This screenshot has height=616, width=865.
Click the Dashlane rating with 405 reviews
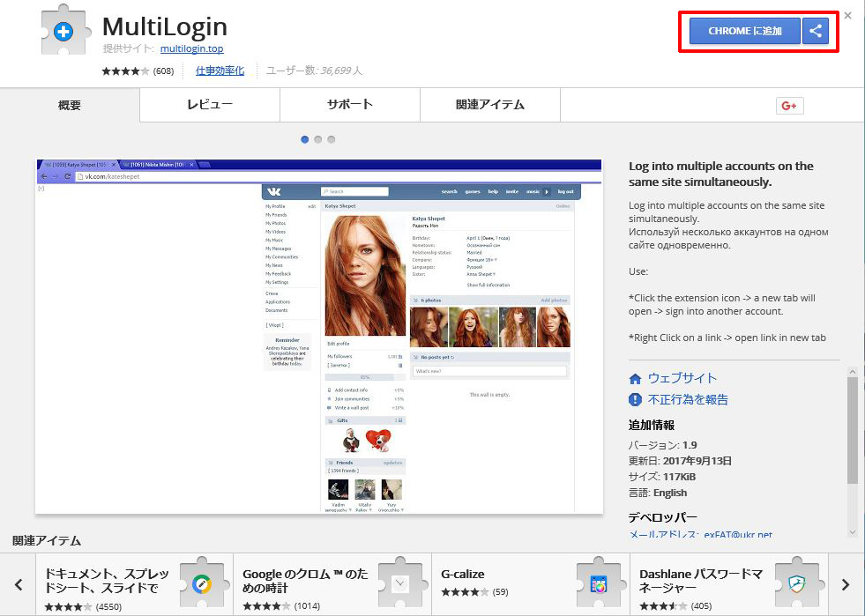[x=675, y=606]
